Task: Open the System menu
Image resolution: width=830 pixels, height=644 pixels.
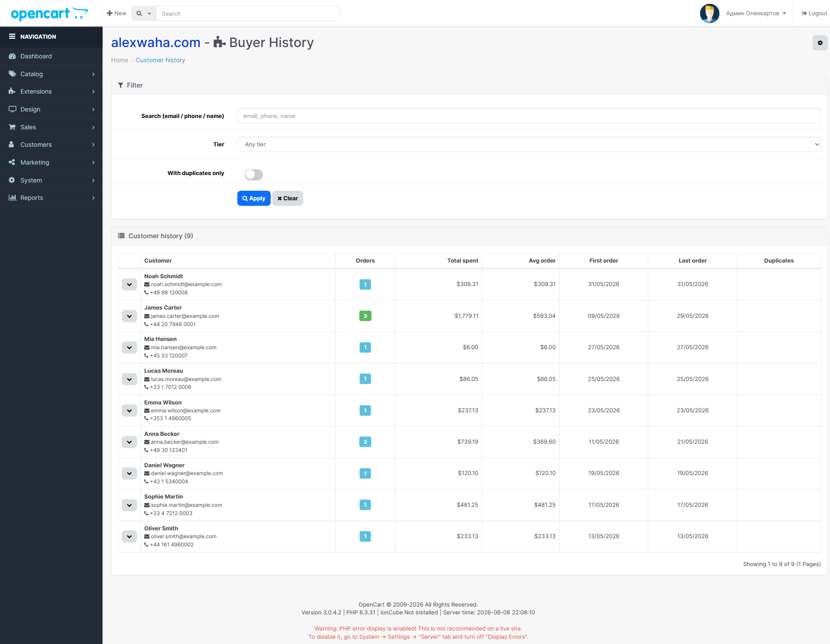Action: click(x=51, y=180)
